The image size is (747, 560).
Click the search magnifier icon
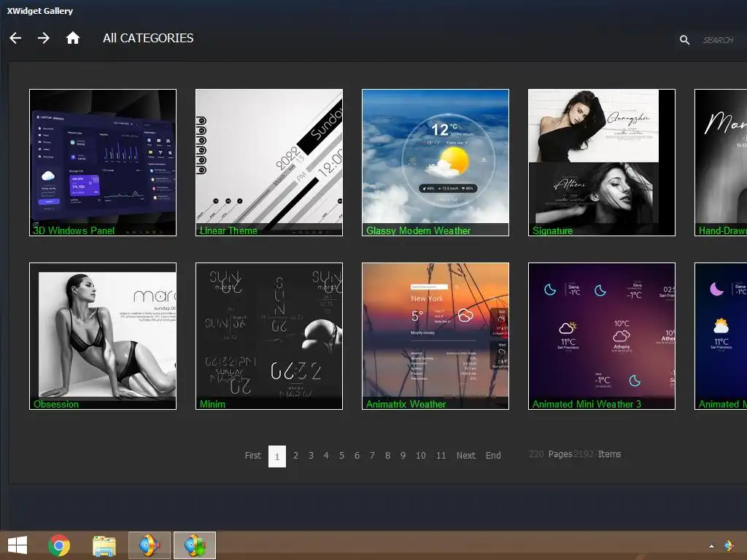coord(684,40)
